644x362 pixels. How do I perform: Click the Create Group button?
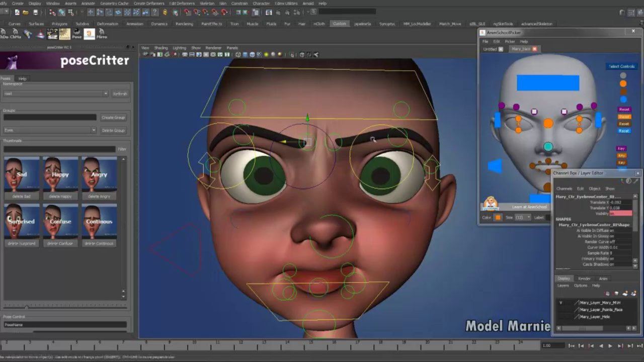[x=113, y=117]
